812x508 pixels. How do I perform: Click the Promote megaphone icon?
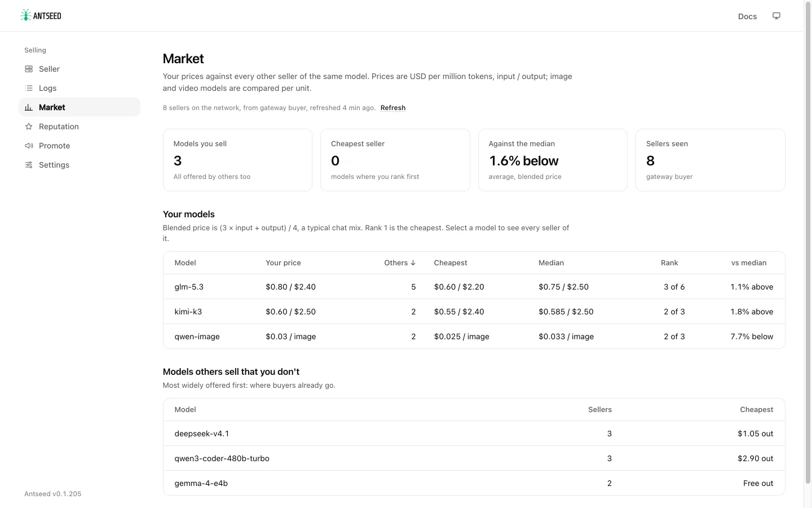pos(29,146)
